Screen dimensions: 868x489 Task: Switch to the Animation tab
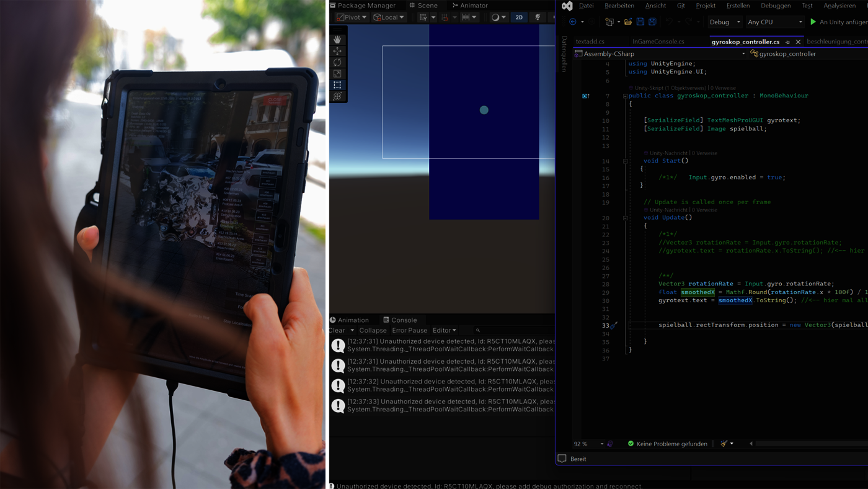349,320
